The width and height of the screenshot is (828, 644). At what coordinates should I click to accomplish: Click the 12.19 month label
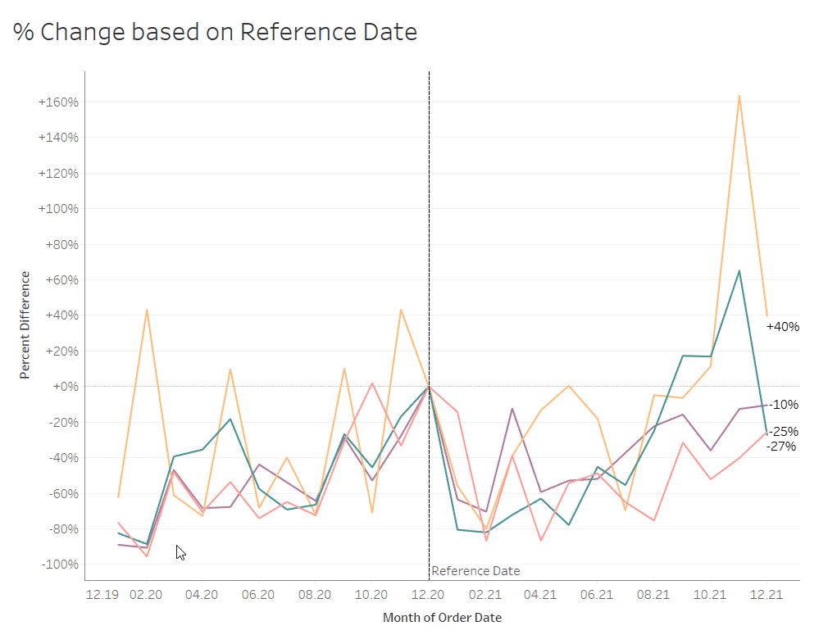(102, 595)
